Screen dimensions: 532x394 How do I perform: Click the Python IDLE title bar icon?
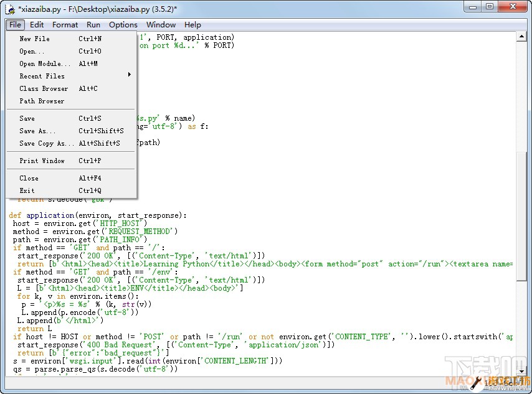tap(10, 9)
